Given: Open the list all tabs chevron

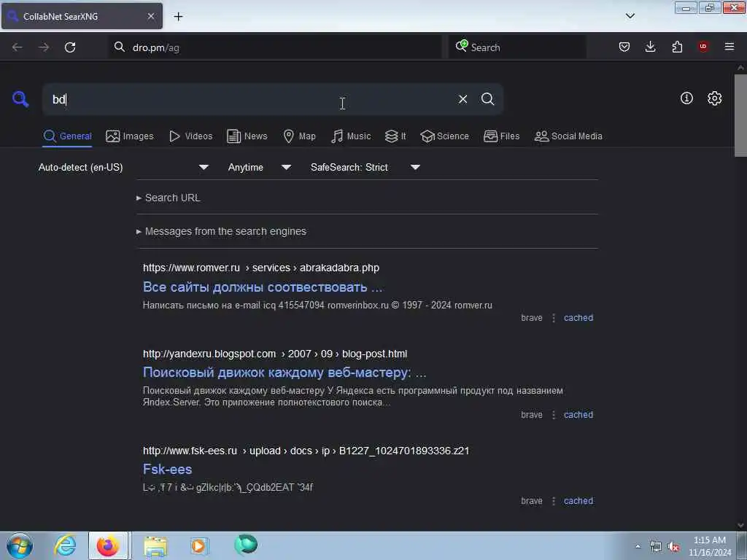Looking at the screenshot, I should coord(630,16).
